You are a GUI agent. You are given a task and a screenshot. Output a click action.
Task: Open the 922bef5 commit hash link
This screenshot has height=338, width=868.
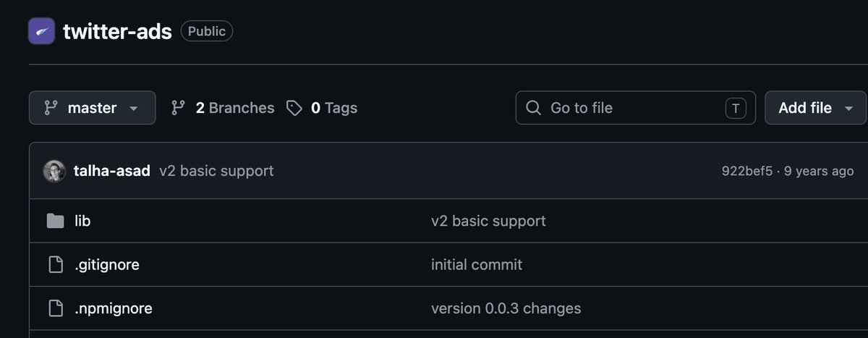click(x=747, y=172)
